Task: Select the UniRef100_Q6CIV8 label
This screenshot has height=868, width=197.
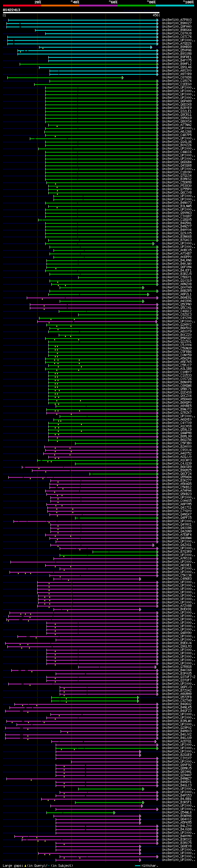Action: [x=177, y=193]
